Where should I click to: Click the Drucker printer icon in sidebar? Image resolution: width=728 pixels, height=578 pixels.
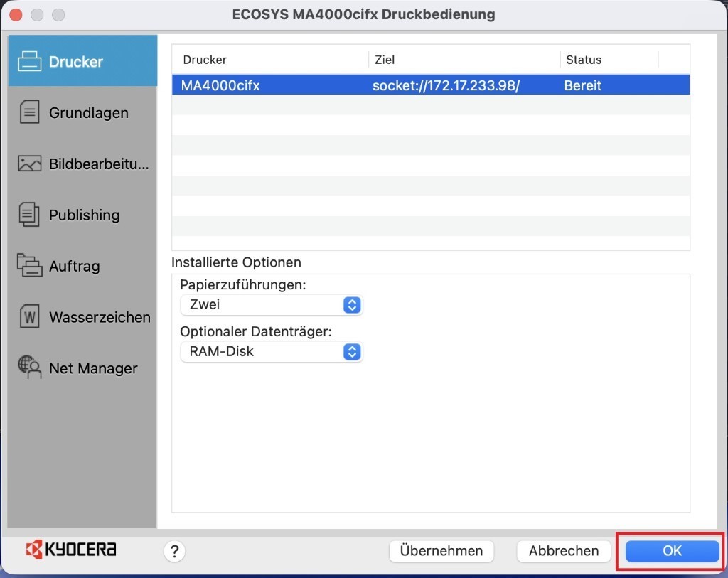click(29, 61)
